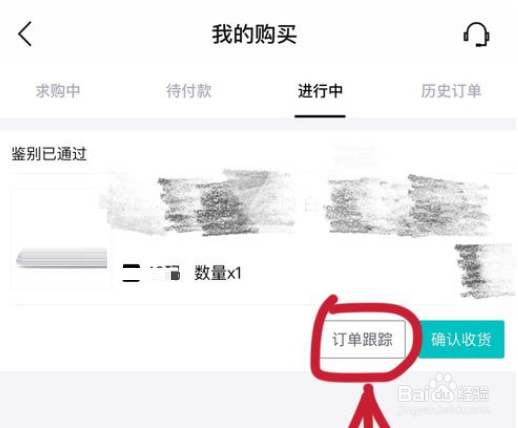Tap the teal 确认收货 button

461,339
